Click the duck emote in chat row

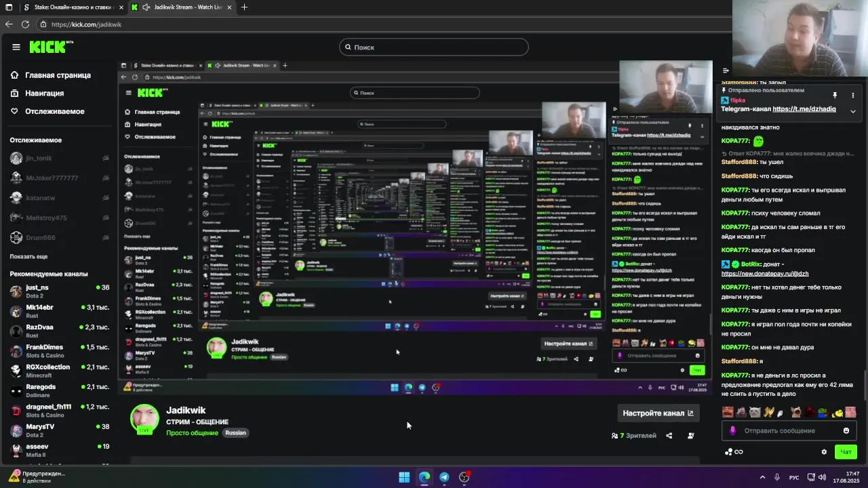tap(839, 412)
